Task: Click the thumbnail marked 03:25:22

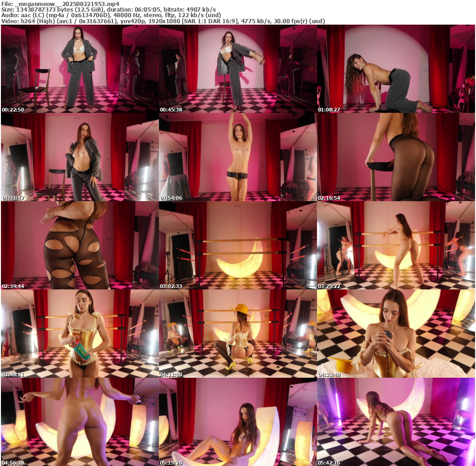Action: (x=396, y=245)
